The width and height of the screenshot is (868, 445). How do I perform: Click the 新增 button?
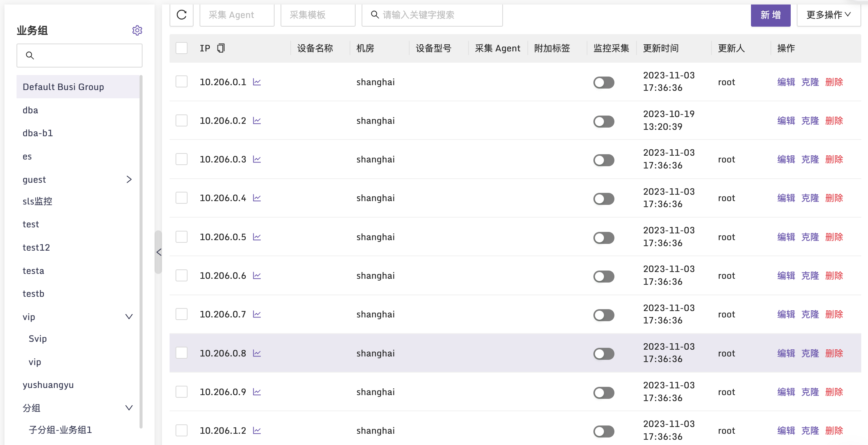771,15
